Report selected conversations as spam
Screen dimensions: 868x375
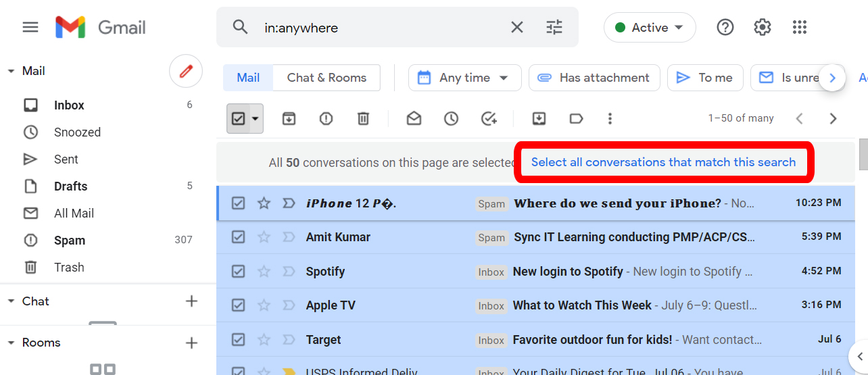326,118
